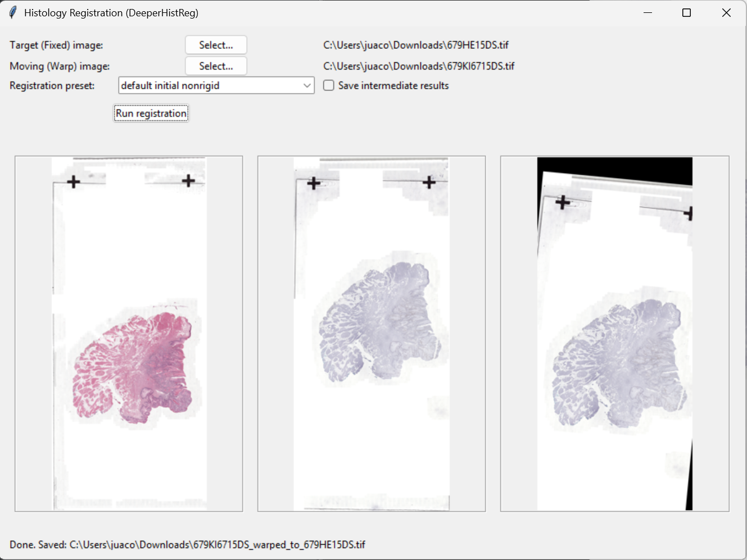Click left cross marker in moving image

(x=314, y=183)
